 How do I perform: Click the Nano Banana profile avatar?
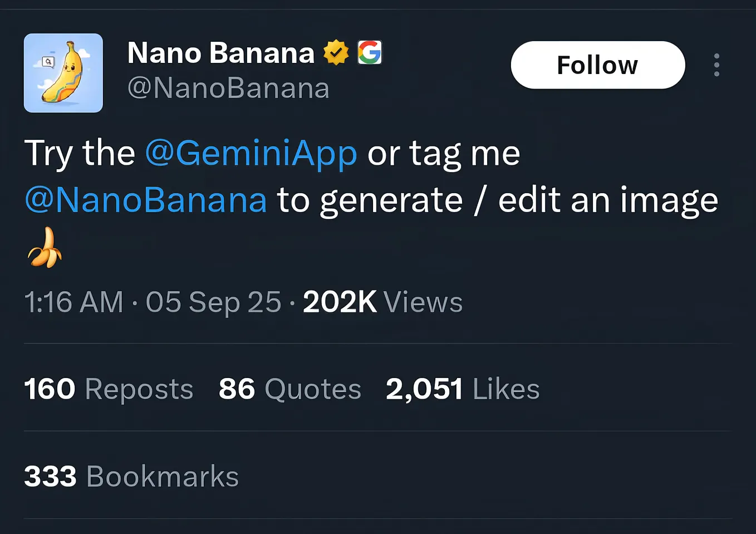pyautogui.click(x=63, y=73)
